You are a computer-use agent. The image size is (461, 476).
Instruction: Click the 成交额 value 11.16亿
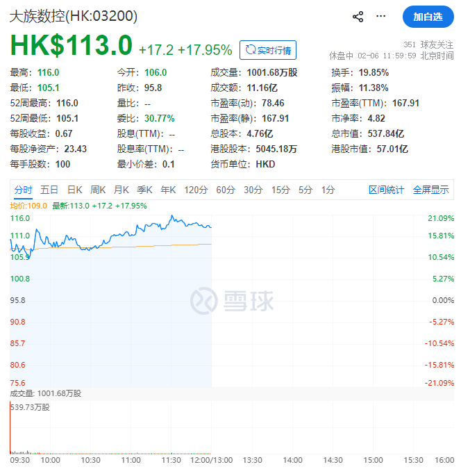click(262, 88)
